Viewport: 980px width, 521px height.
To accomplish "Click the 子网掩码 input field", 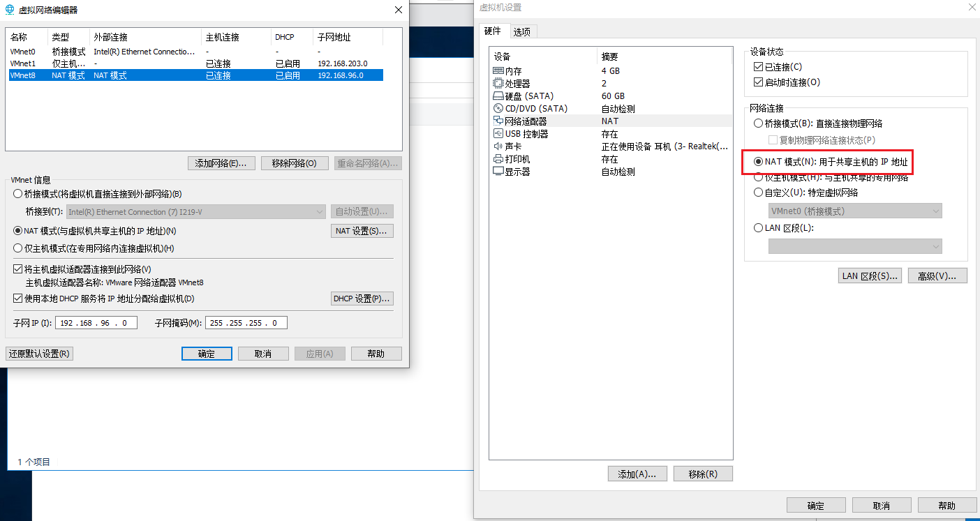I will pyautogui.click(x=246, y=323).
